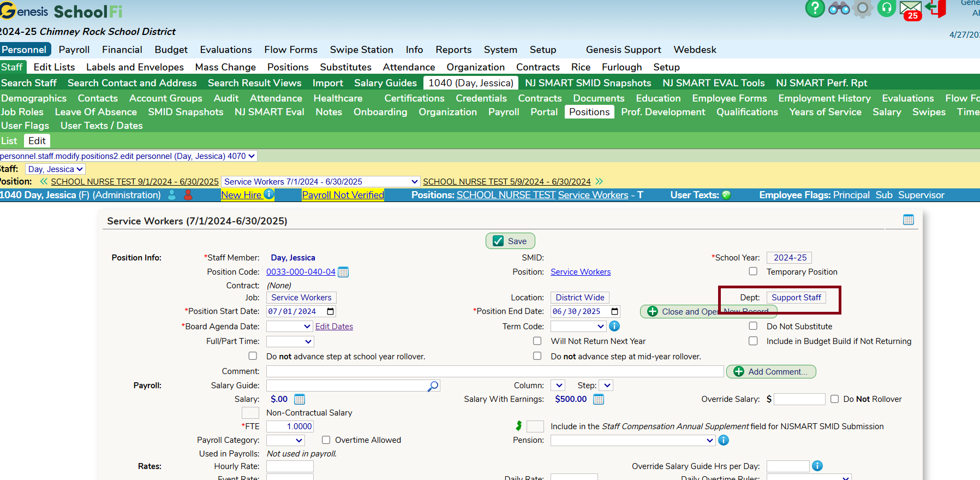Click the Add Comment button
This screenshot has width=980, height=480.
click(x=771, y=371)
